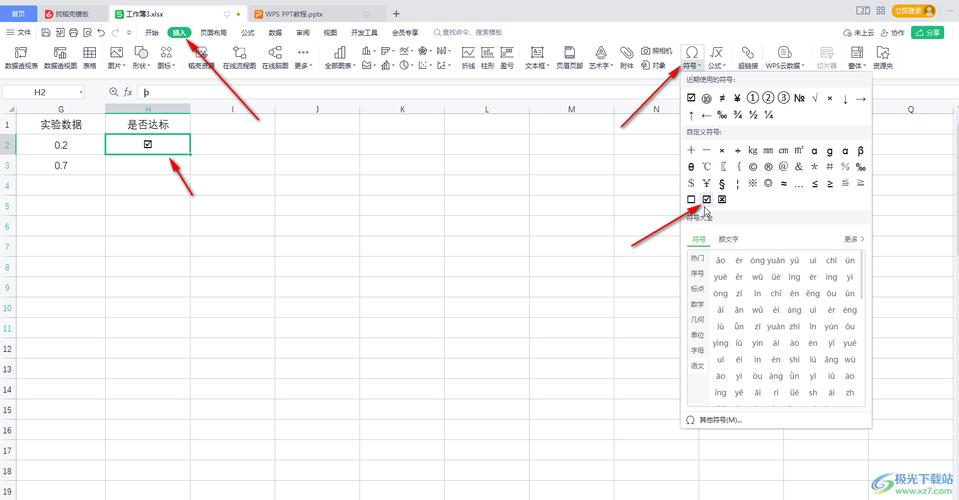The image size is (959, 500).
Task: Select the 符号 tab in symbol panel
Action: 699,239
